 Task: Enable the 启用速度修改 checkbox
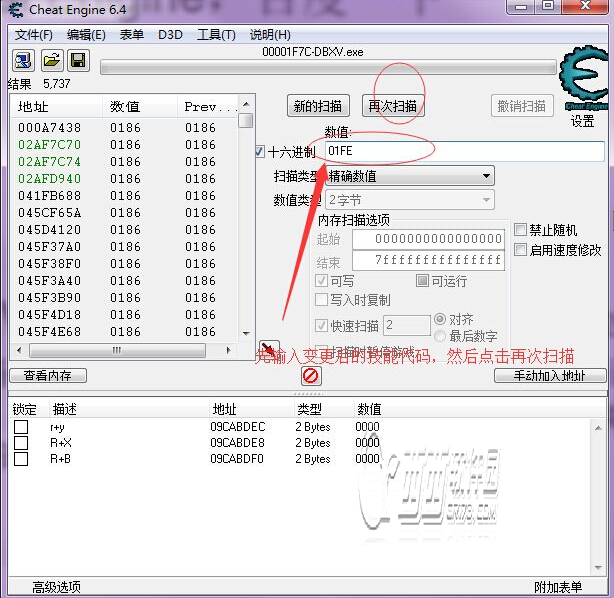point(520,249)
